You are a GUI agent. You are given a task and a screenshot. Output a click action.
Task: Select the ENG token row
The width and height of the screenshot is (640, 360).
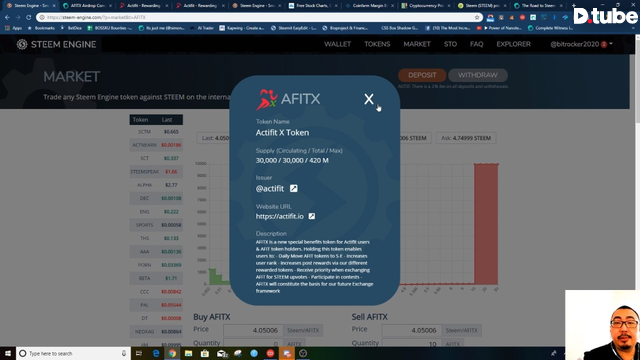[156, 212]
